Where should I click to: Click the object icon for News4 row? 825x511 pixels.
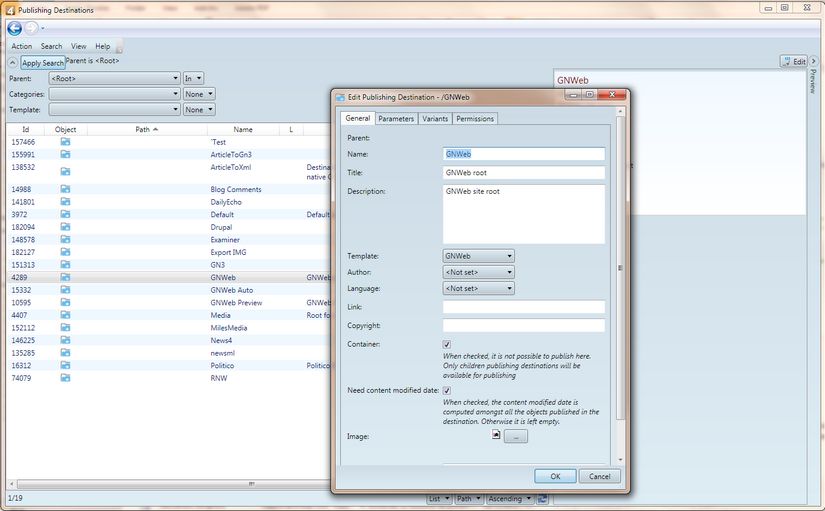pos(65,340)
